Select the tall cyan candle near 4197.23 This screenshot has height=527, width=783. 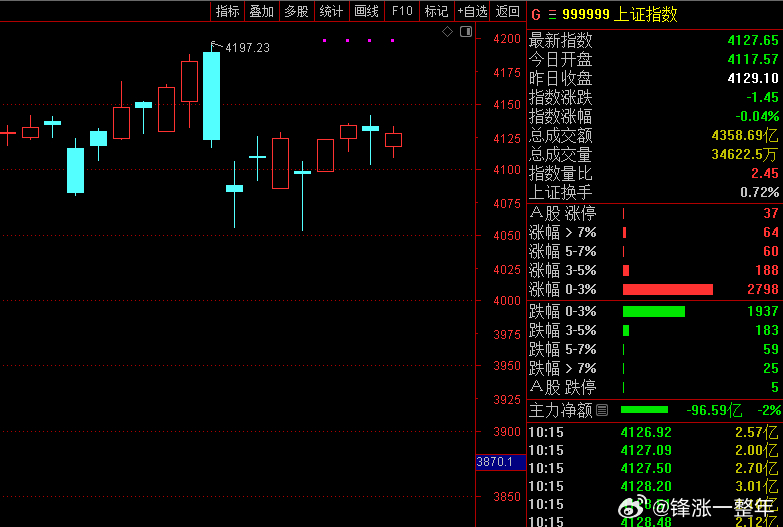click(x=212, y=96)
